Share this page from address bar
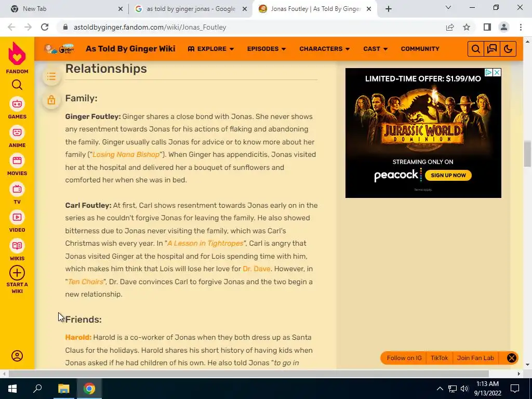The image size is (532, 399). [450, 27]
